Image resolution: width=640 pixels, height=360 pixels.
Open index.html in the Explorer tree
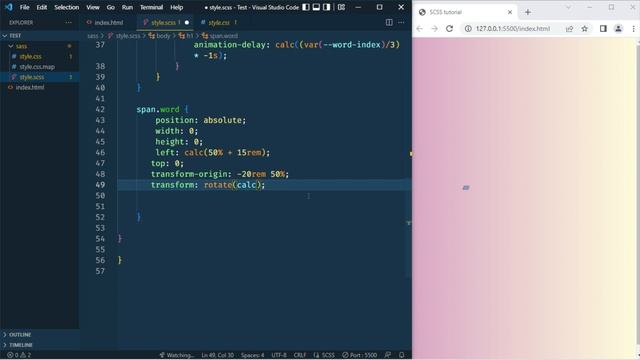[40, 87]
